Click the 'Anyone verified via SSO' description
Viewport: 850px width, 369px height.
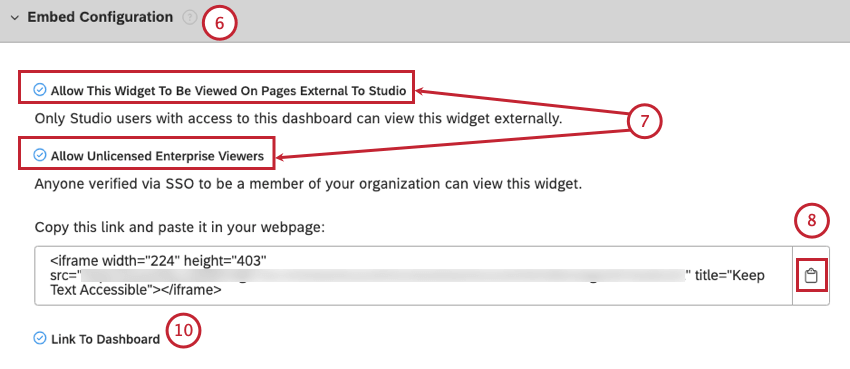(308, 184)
